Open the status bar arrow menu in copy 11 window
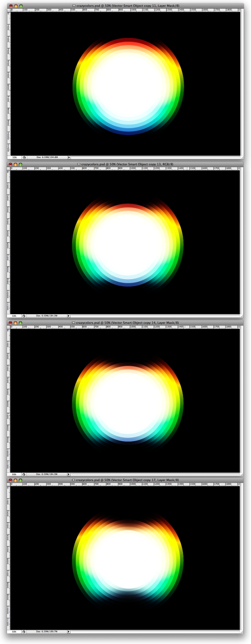251x644 pixels. tap(69, 157)
